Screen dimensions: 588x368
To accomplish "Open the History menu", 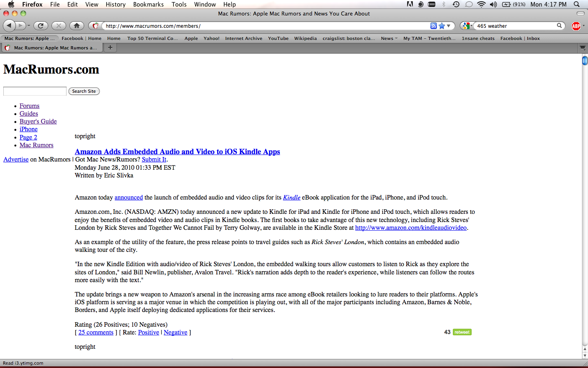I will (x=116, y=4).
